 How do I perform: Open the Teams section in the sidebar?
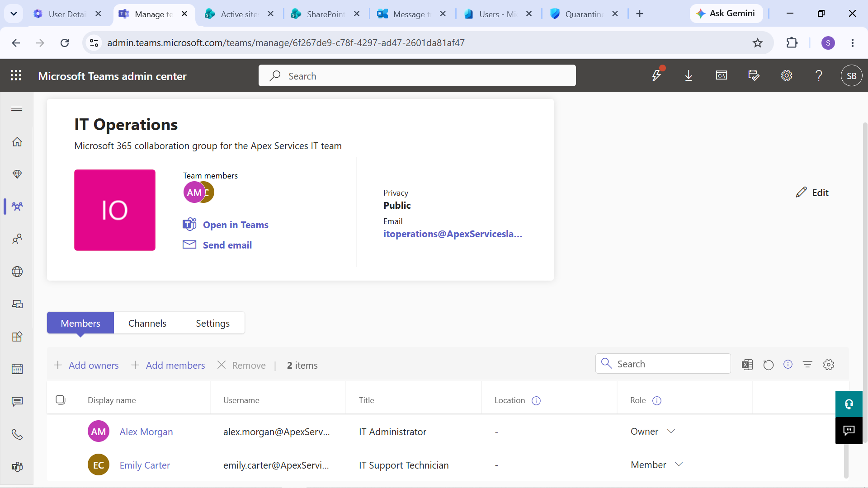17,206
